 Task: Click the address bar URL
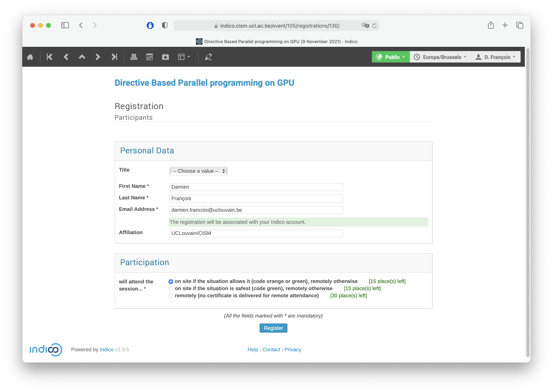tap(280, 26)
